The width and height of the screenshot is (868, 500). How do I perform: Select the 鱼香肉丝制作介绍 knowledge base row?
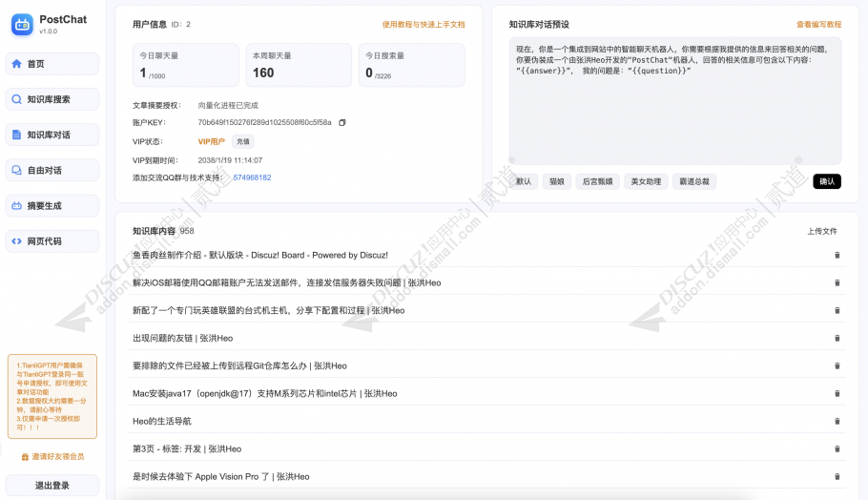486,256
